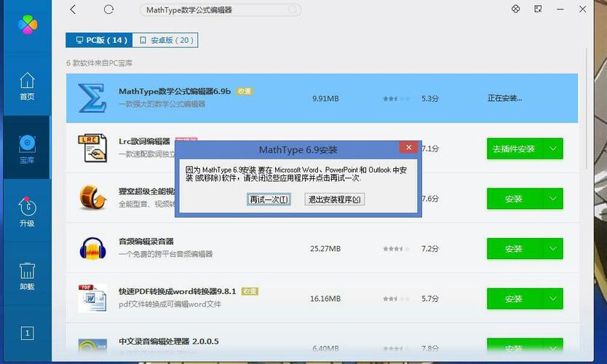Expand dropdown arrow beside Lrc 去插件安装

553,149
